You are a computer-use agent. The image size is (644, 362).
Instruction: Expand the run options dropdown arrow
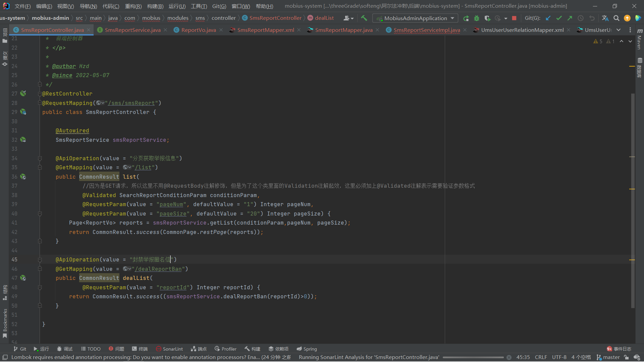[506, 18]
